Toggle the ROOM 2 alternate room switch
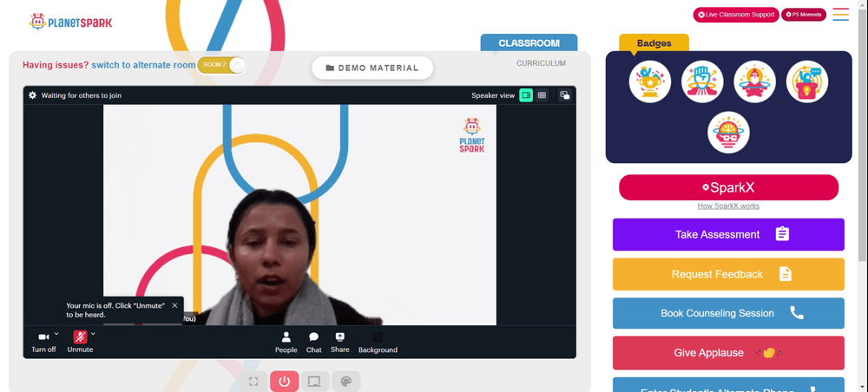Viewport: 868px width, 392px height. pos(221,65)
